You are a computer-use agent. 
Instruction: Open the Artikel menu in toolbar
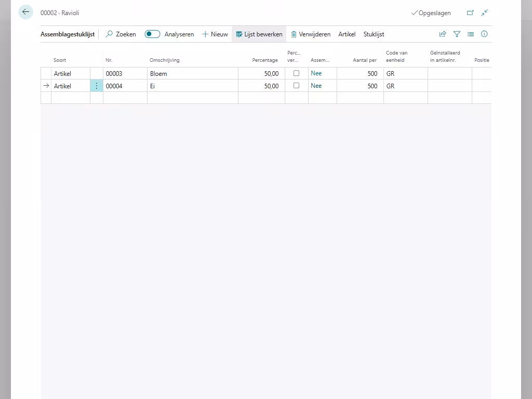pos(347,34)
